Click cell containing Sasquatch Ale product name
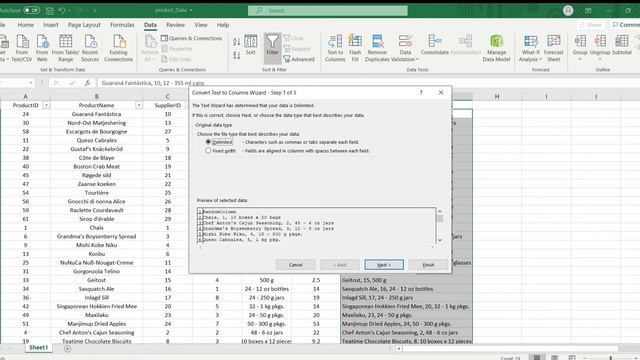Viewport: 640px width, 360px height. tap(96, 289)
